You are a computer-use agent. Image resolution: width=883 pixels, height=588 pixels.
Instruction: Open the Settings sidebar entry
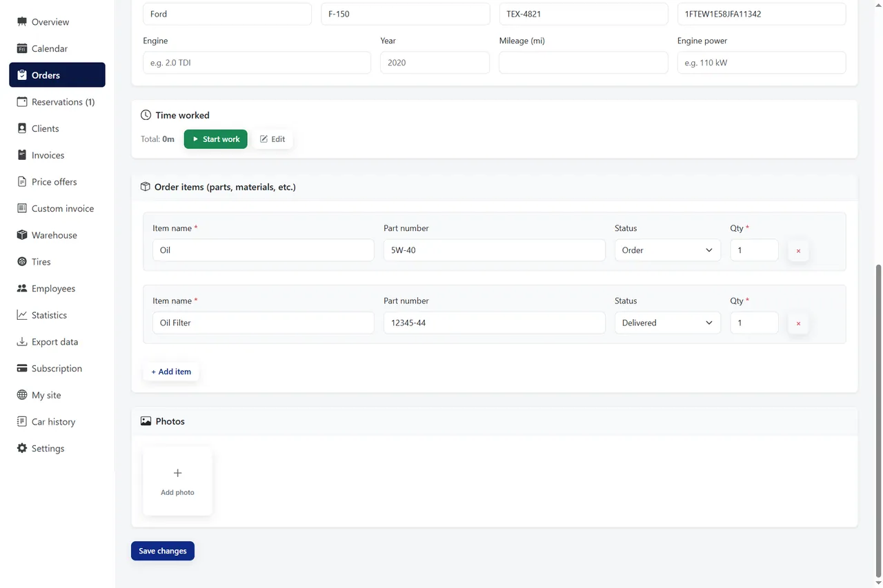coord(57,448)
